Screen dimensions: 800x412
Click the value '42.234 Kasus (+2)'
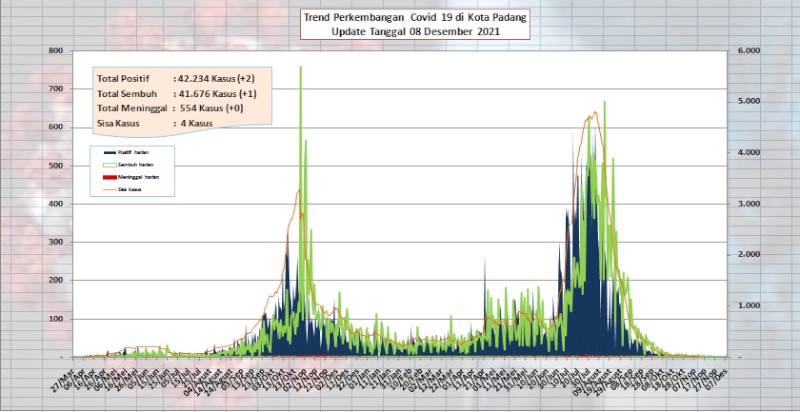click(217, 79)
